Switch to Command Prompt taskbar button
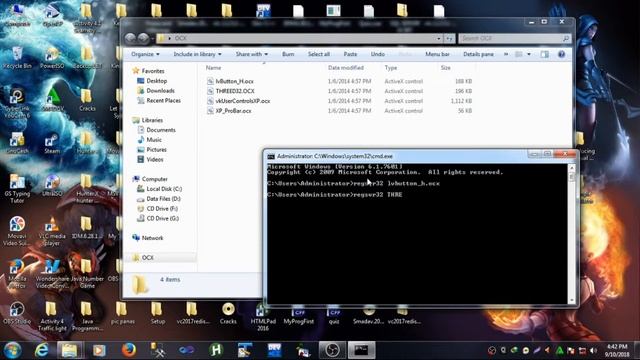The width and height of the screenshot is (640, 360). click(x=361, y=350)
